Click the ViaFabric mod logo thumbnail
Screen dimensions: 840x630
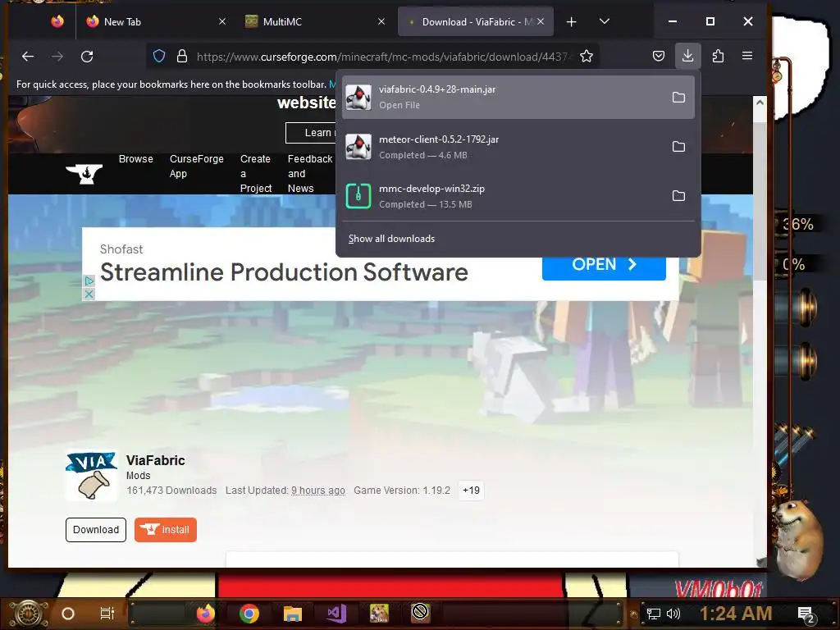pos(92,475)
